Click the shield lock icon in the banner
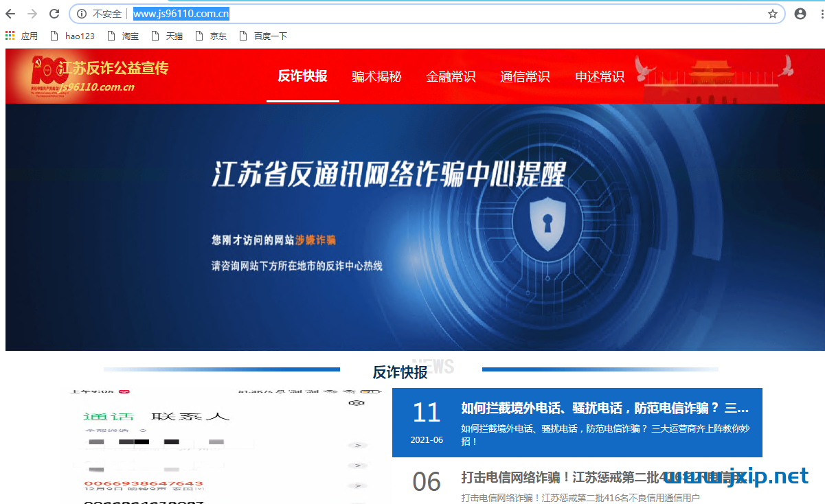825x504 pixels. pyautogui.click(x=547, y=224)
